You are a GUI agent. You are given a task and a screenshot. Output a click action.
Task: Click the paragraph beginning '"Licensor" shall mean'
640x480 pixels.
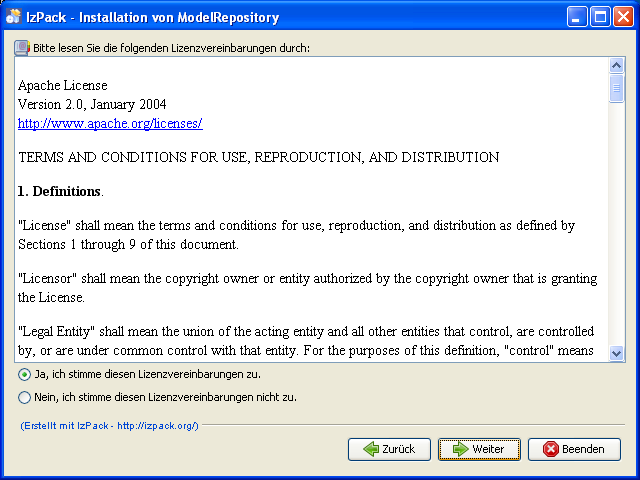(307, 288)
